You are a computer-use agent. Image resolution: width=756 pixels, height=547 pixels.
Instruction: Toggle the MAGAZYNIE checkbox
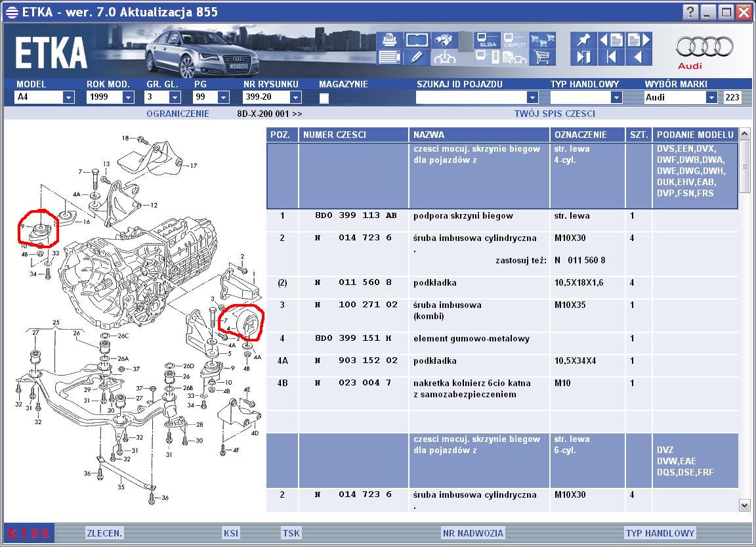click(324, 98)
